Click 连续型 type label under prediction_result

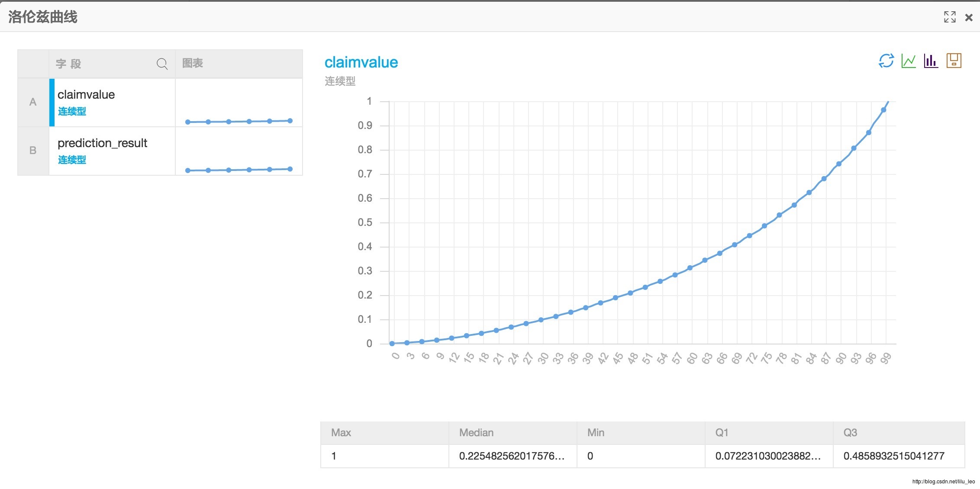tap(72, 160)
